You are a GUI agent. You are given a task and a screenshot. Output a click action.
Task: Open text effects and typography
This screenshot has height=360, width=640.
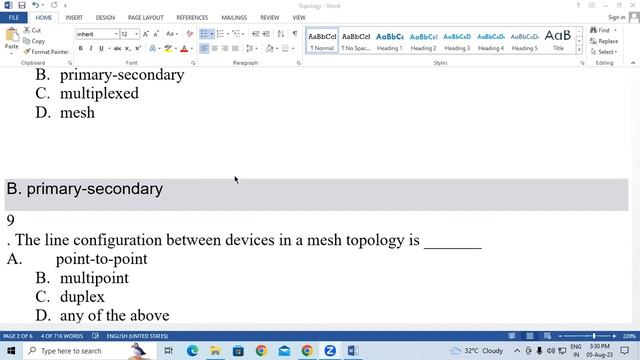pyautogui.click(x=154, y=49)
